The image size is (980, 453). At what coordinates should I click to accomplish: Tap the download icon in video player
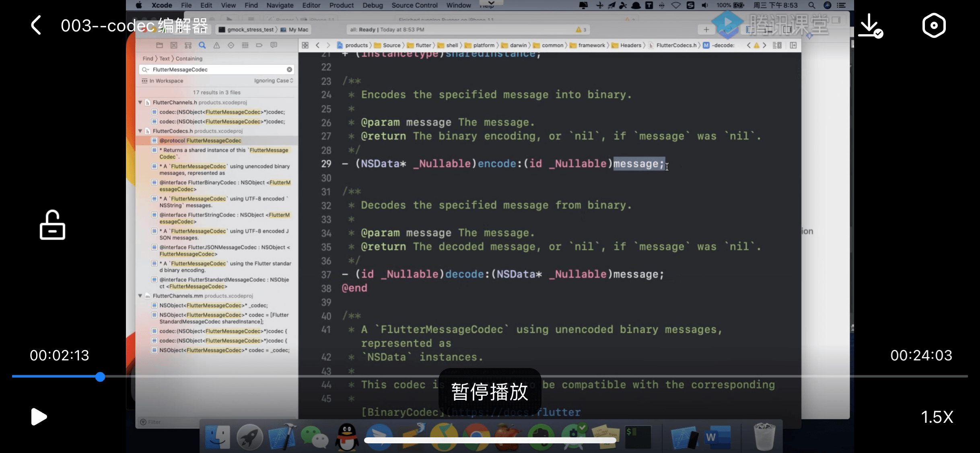[870, 25]
